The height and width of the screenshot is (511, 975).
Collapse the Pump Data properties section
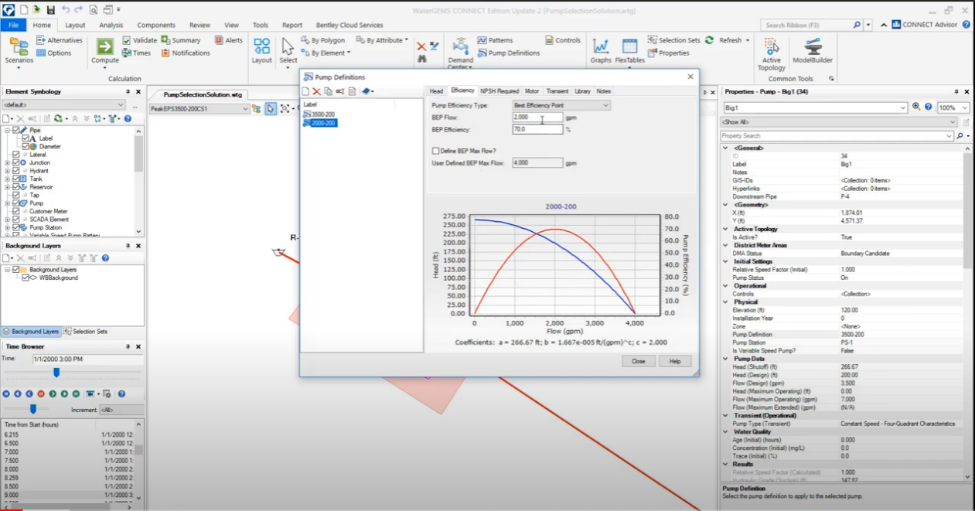[x=726, y=359]
